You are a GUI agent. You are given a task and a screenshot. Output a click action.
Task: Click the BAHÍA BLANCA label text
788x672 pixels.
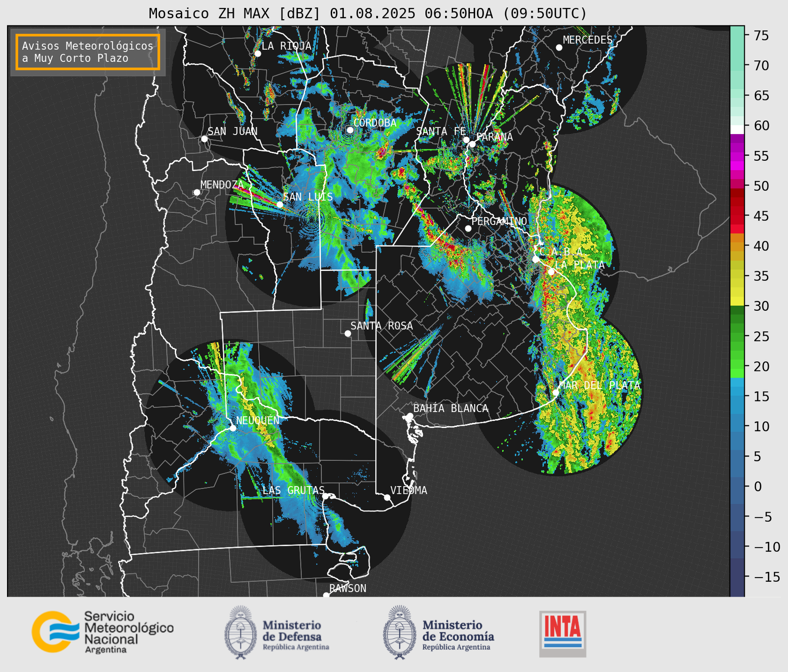coord(451,408)
